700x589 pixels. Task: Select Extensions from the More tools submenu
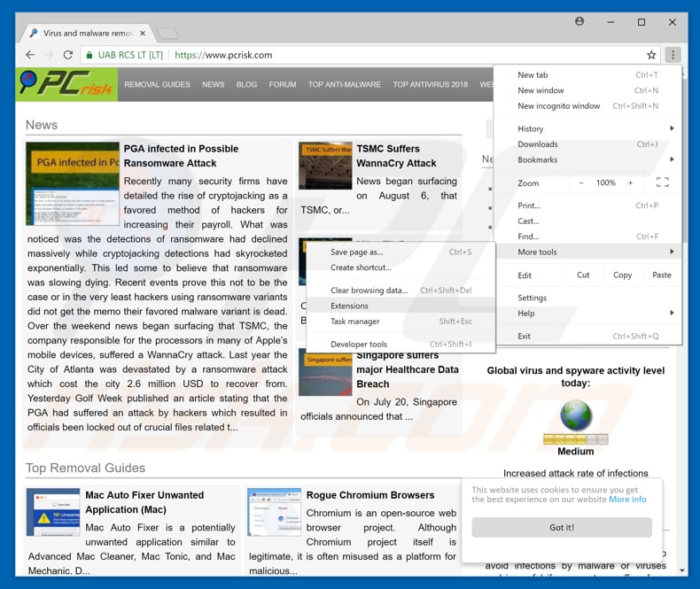[349, 306]
